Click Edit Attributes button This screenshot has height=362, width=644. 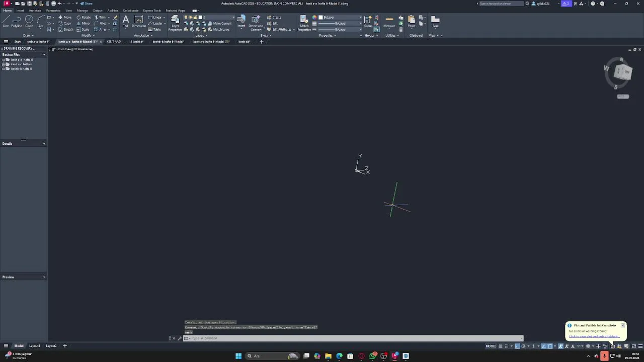point(279,29)
